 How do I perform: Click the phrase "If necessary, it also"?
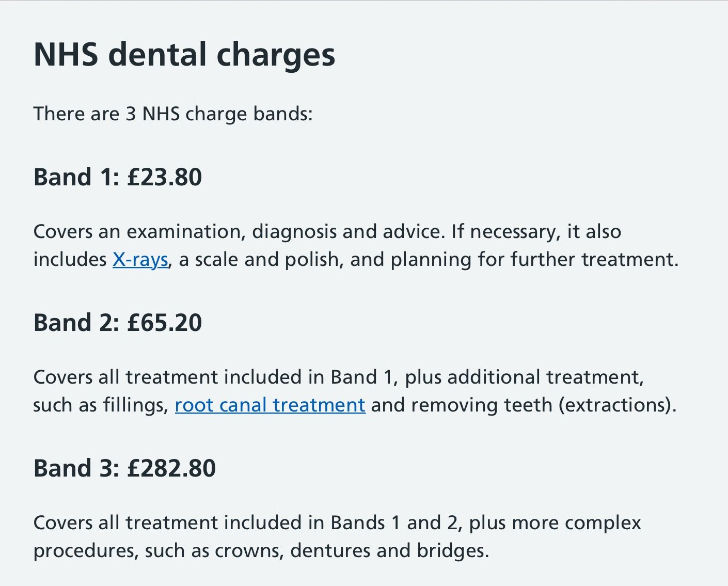(536, 231)
